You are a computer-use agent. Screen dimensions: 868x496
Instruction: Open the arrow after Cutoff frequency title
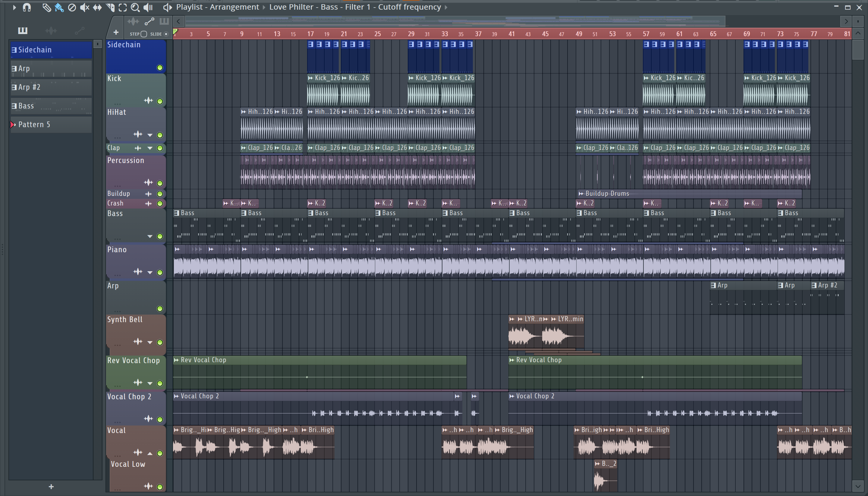click(x=446, y=7)
